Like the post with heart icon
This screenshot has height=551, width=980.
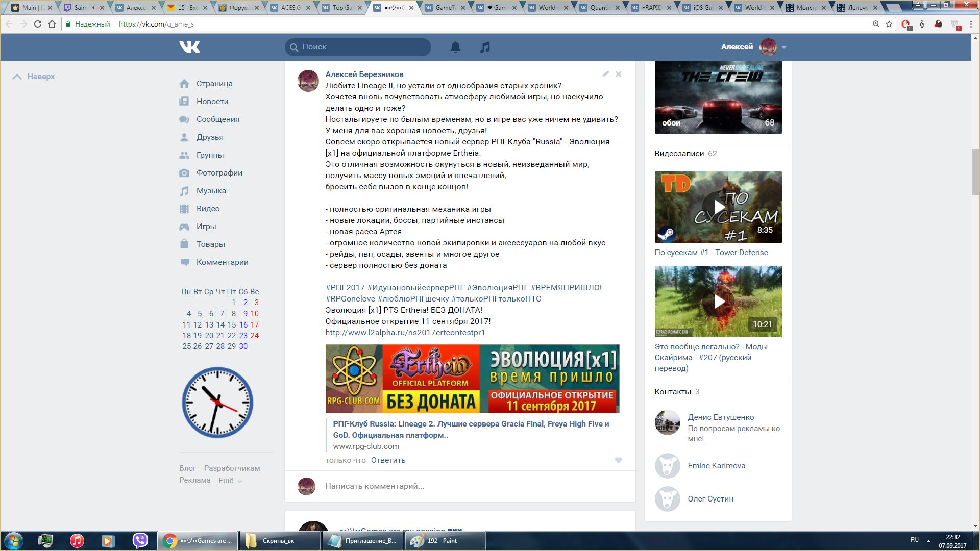(x=618, y=460)
